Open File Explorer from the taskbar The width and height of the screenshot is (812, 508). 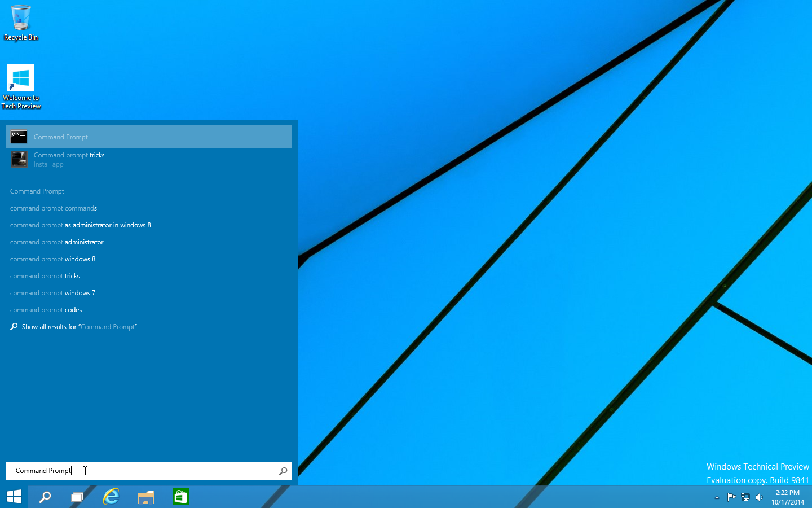[145, 497]
